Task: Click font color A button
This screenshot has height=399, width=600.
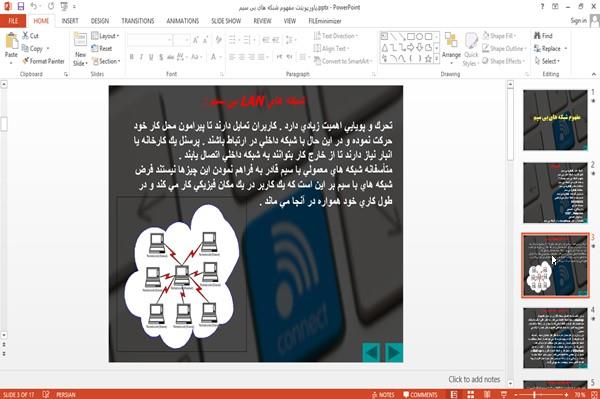Action: (214, 57)
